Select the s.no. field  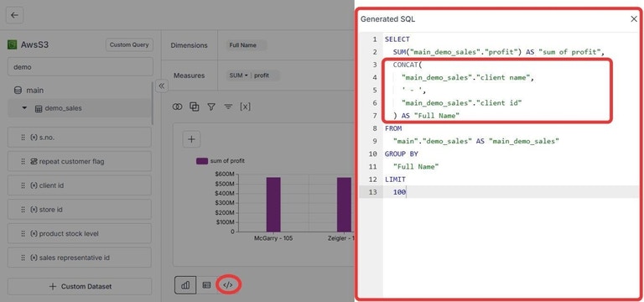click(x=80, y=138)
